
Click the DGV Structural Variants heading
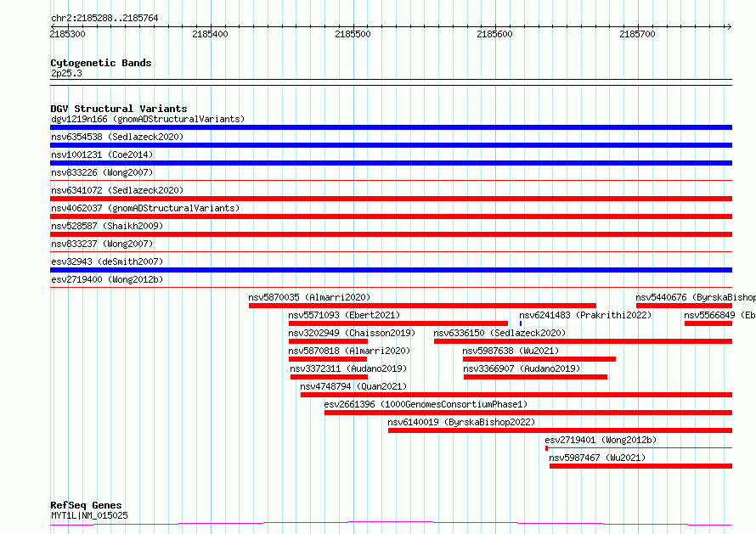(119, 109)
